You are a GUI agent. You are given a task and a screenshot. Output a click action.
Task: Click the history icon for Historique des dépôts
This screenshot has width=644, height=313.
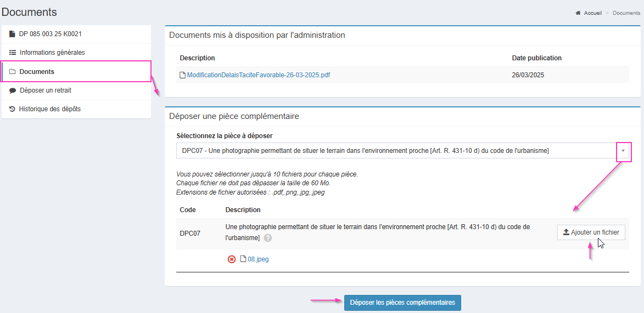pyautogui.click(x=12, y=109)
